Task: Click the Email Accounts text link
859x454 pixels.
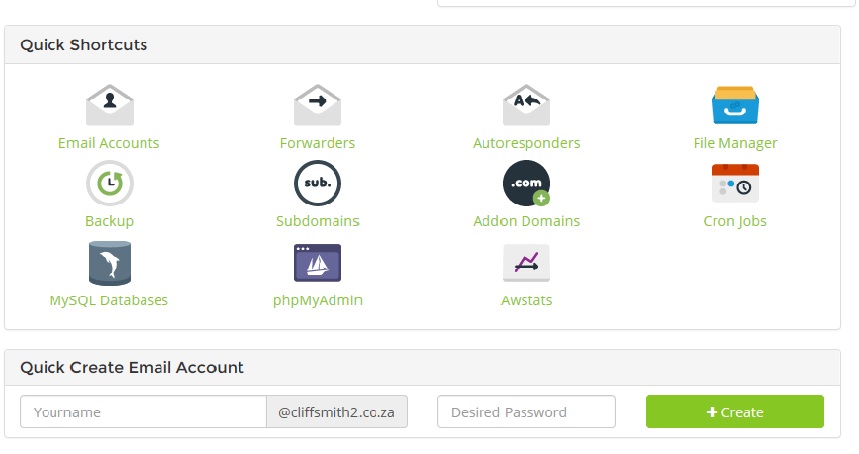Action: (108, 143)
